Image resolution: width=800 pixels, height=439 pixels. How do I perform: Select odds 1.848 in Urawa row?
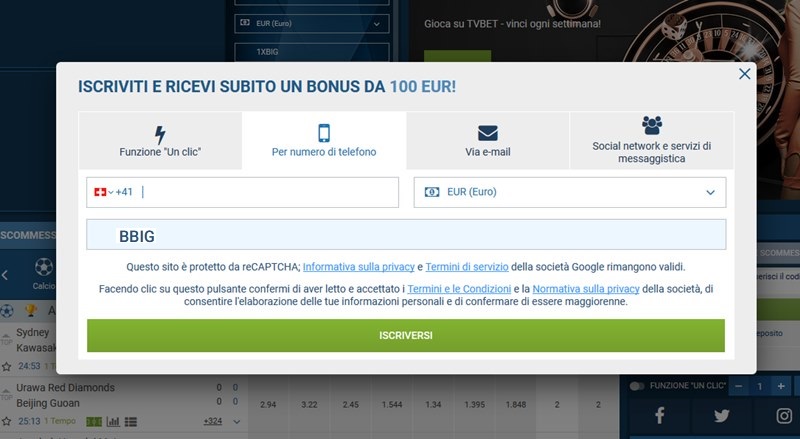coord(516,404)
